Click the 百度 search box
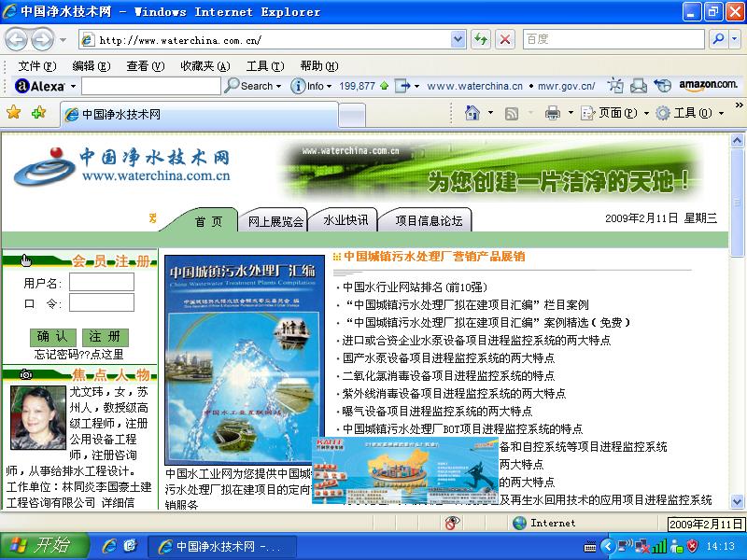The width and height of the screenshot is (747, 560). 613,39
